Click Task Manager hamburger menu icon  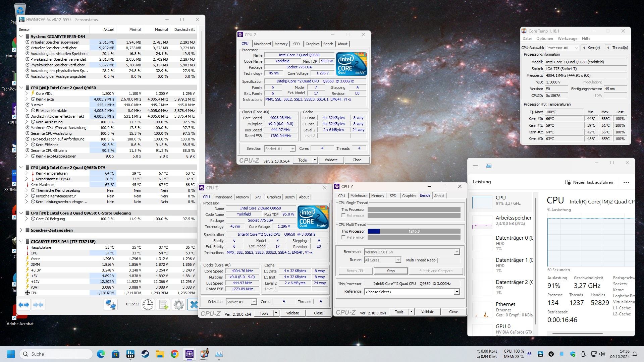tap(475, 166)
